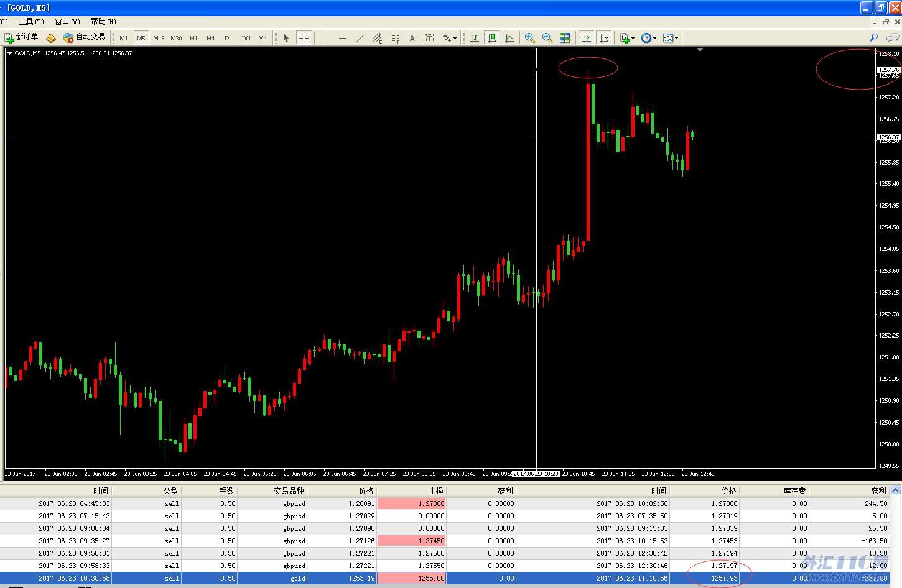The height and width of the screenshot is (588, 902).
Task: Click the tile windows icon
Action: pos(565,38)
